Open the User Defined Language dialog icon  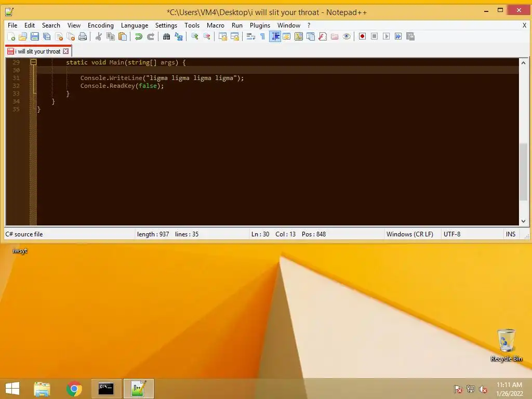(287, 36)
